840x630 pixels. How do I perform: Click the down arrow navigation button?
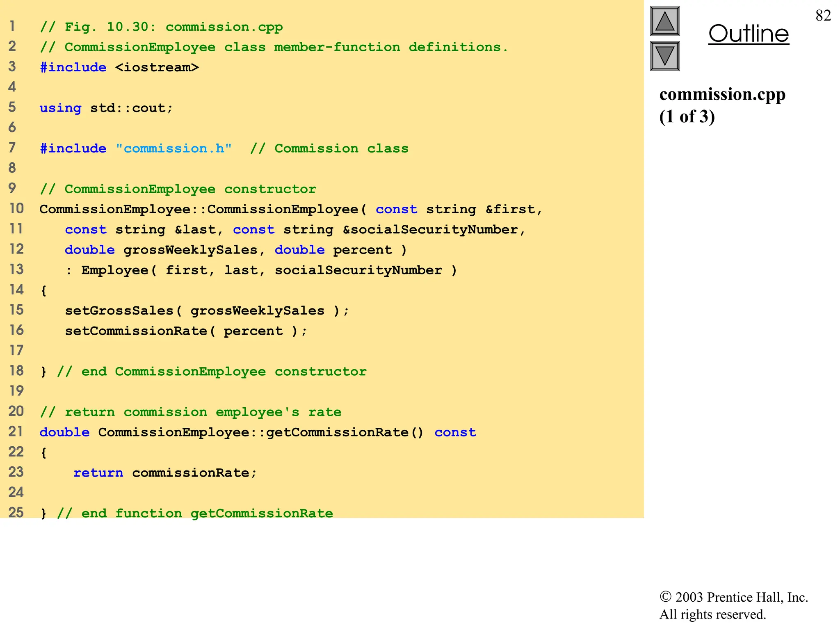664,56
